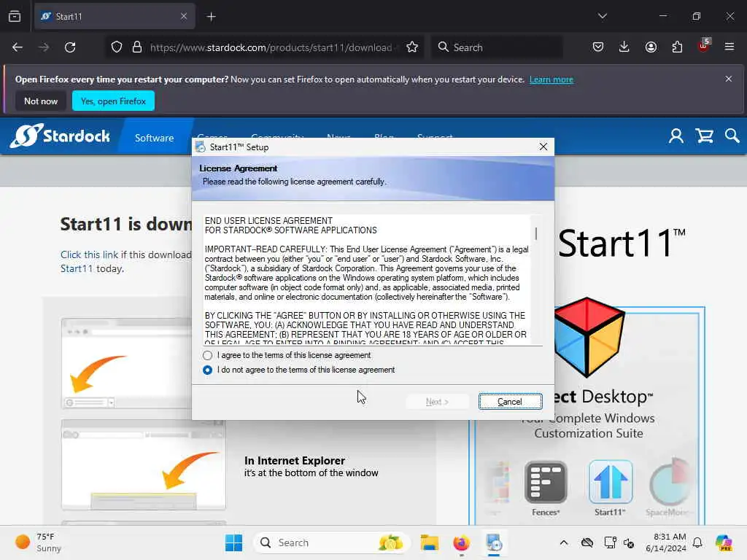The width and height of the screenshot is (747, 560).
Task: Open a new Firefox tab
Action: coord(211,17)
